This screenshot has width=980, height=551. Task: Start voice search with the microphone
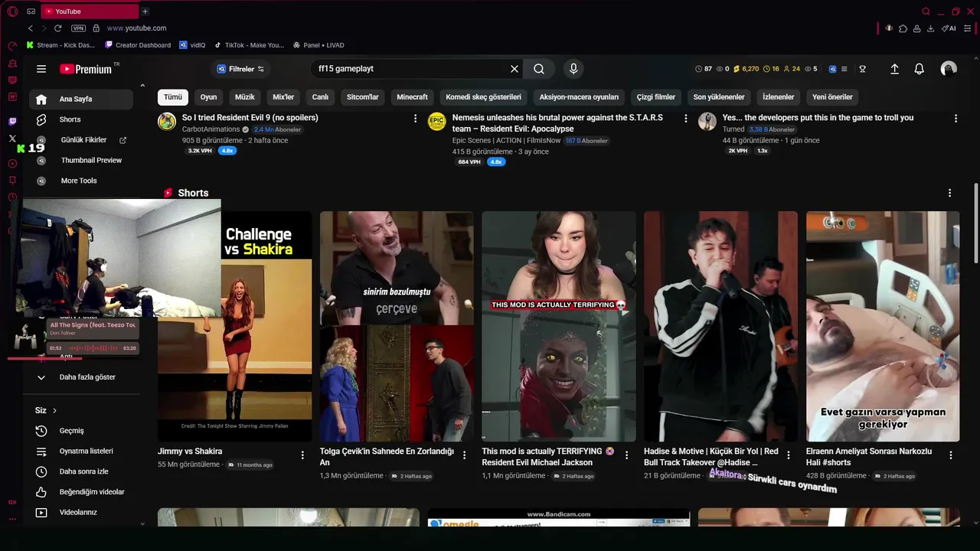click(x=573, y=69)
